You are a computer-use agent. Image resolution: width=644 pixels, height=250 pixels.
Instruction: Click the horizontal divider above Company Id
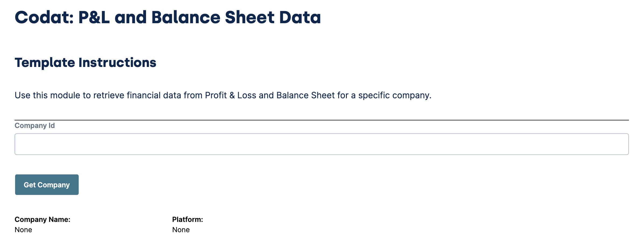click(321, 120)
